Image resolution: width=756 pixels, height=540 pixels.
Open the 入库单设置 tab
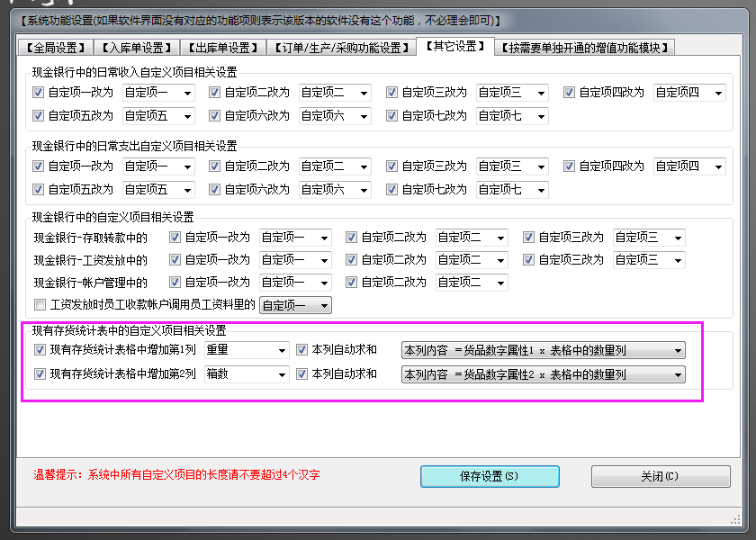pyautogui.click(x=138, y=47)
